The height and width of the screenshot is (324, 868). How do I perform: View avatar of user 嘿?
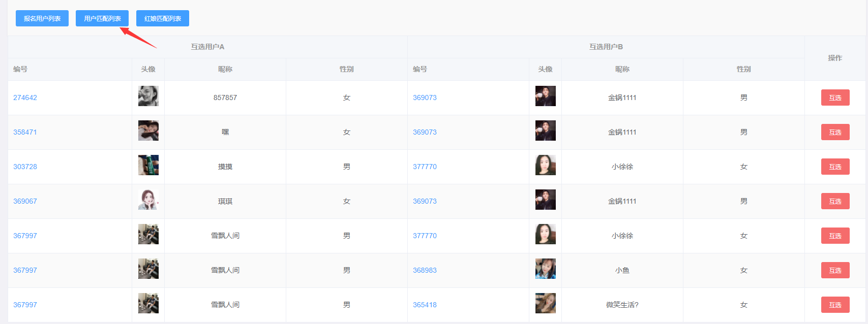(x=148, y=131)
